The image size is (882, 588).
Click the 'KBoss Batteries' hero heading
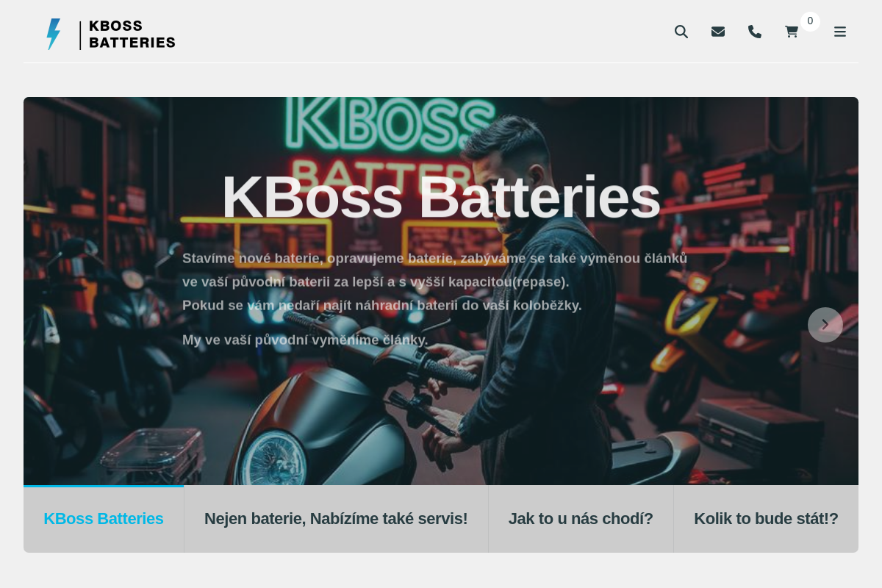coord(441,197)
